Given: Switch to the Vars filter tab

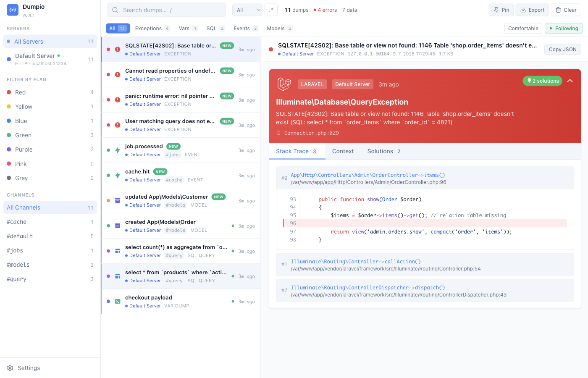Looking at the screenshot, I should pos(188,29).
